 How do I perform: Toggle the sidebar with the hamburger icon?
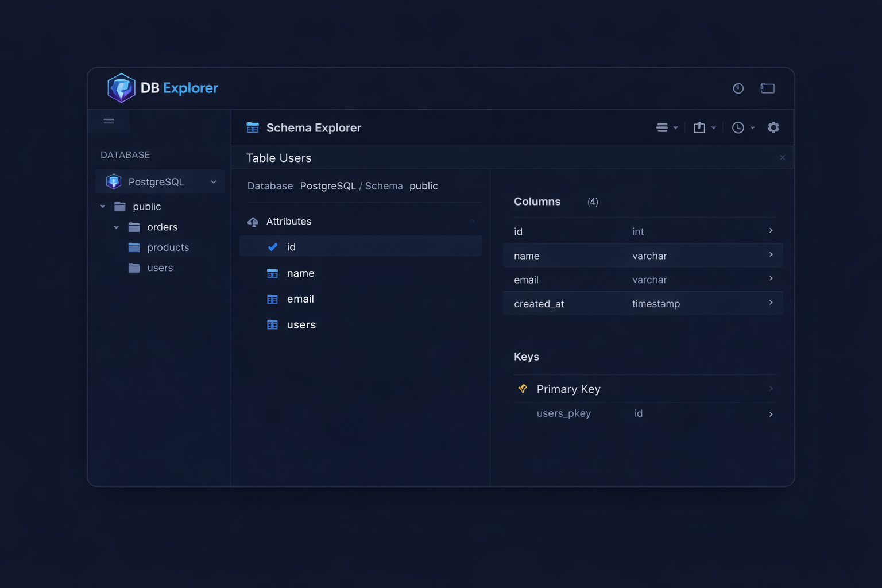point(109,121)
